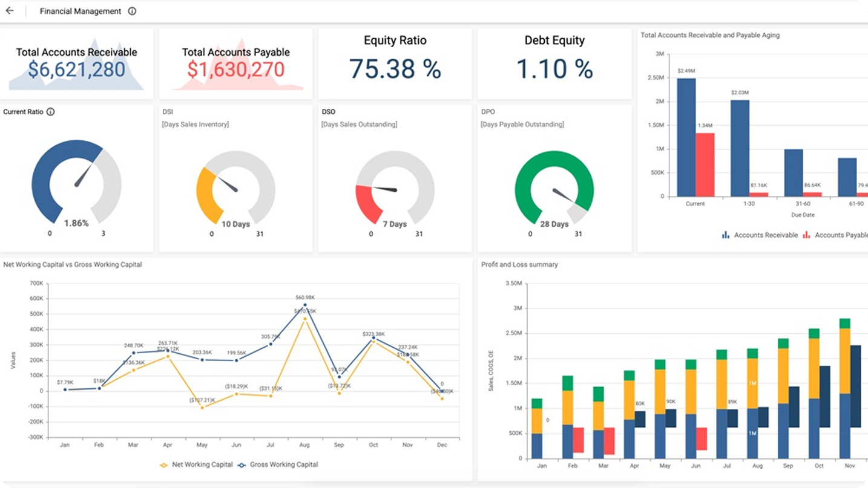The width and height of the screenshot is (868, 488).
Task: Select the Equity Ratio 75.38 % value
Action: [x=395, y=69]
